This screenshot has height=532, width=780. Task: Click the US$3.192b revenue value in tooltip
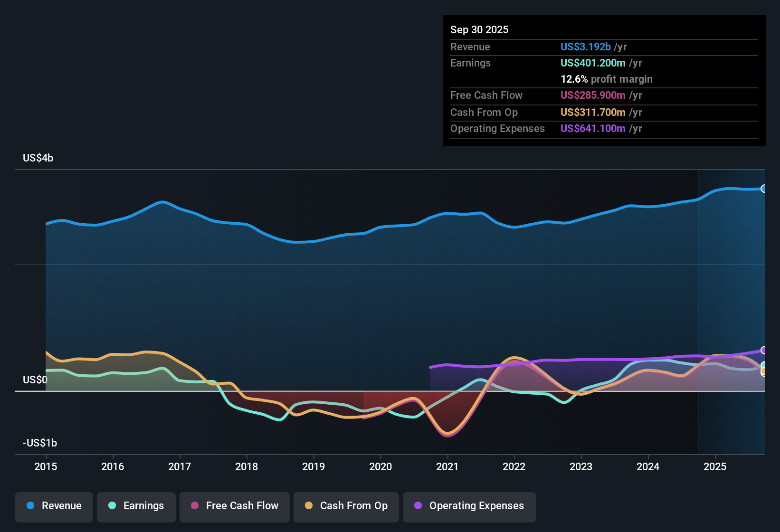coord(585,47)
